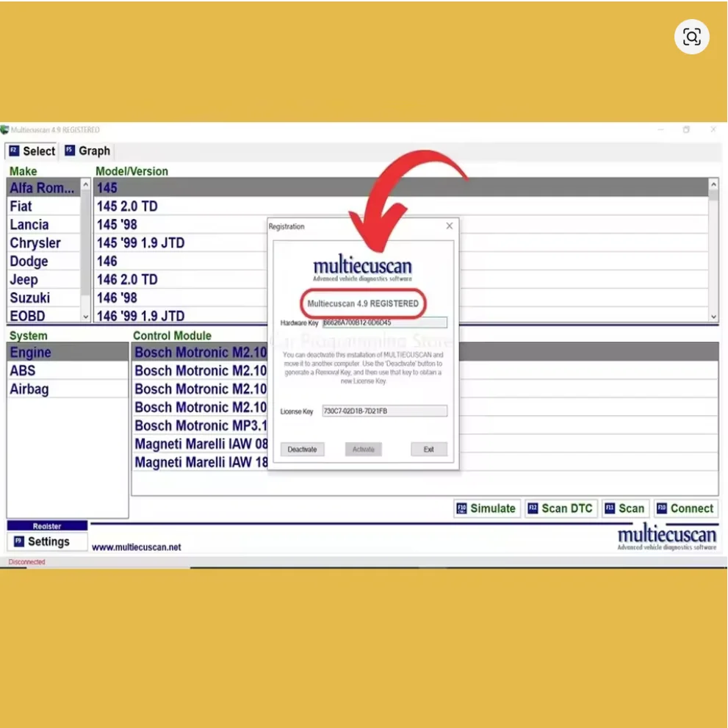728x728 pixels.
Task: Click the Hardware Key field
Action: pos(384,322)
